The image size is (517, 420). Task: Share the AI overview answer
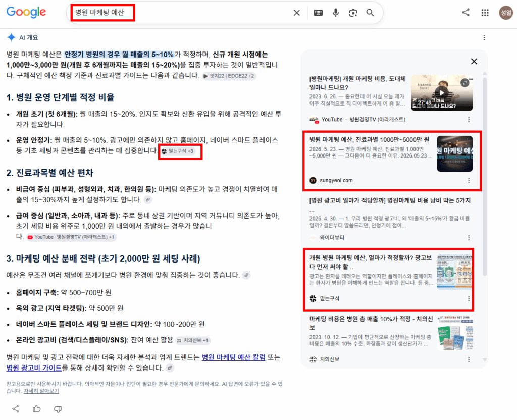(16, 409)
